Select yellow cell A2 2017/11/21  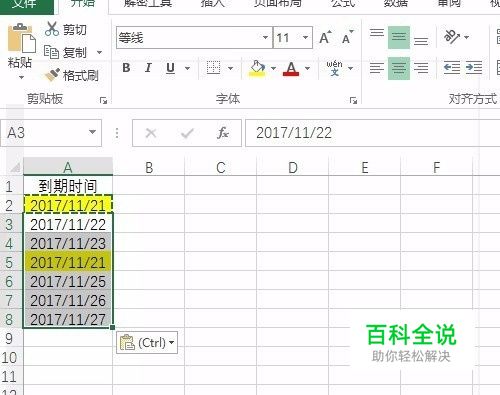pyautogui.click(x=68, y=205)
